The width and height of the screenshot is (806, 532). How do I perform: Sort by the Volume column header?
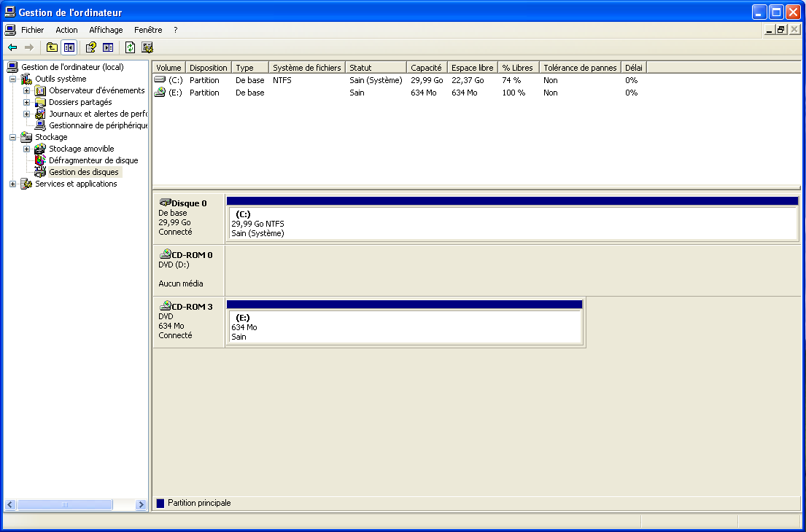(x=168, y=67)
